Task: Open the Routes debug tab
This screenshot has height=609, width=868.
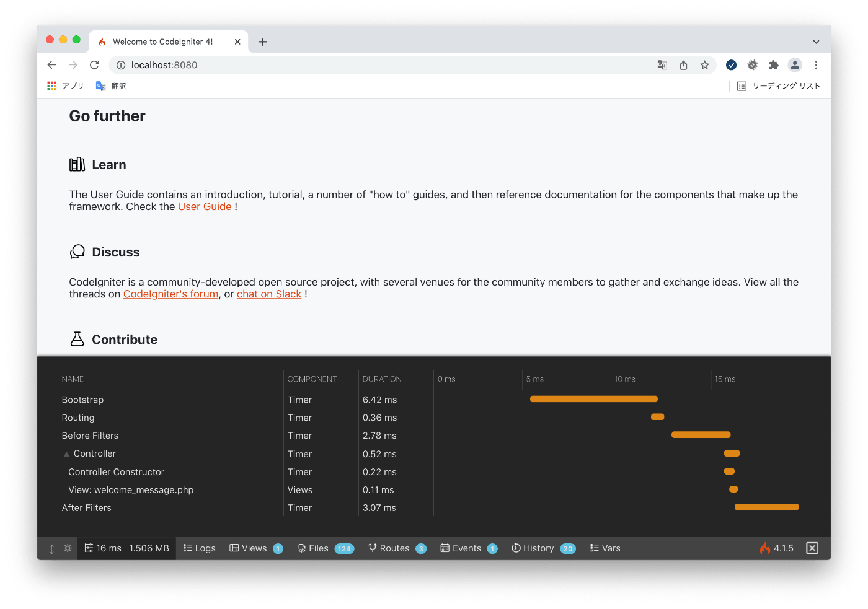Action: tap(397, 548)
